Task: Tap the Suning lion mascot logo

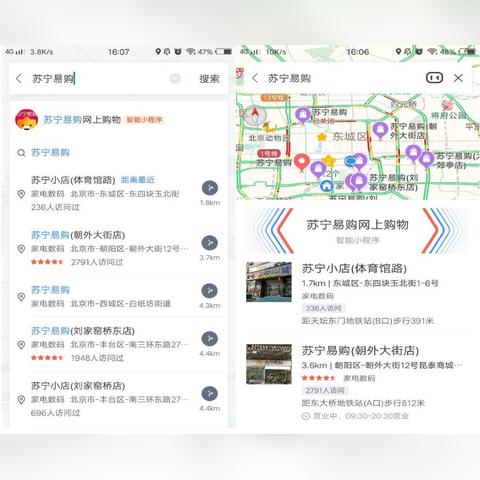Action: 26,119
